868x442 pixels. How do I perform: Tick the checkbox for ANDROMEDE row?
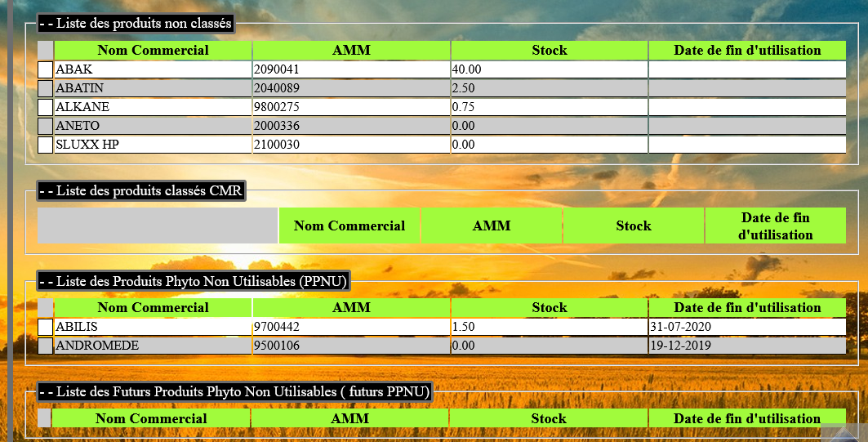[46, 346]
